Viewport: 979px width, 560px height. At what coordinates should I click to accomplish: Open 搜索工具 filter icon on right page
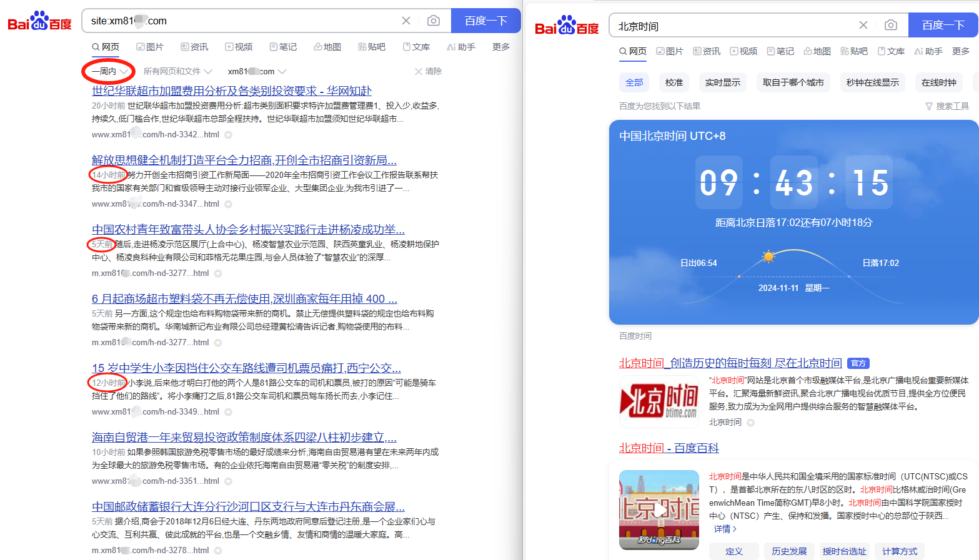tap(929, 106)
